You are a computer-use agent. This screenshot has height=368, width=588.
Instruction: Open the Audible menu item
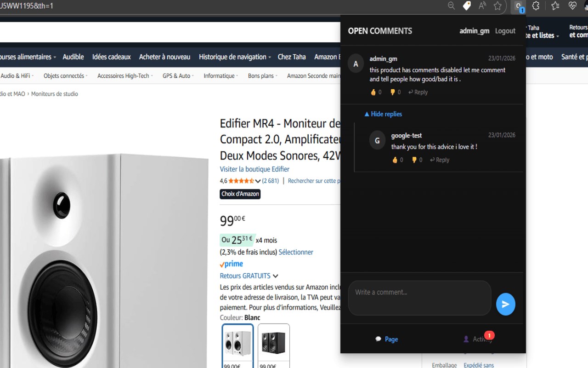pos(73,57)
